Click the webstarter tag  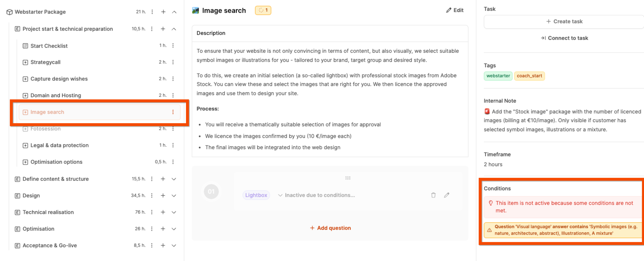498,76
